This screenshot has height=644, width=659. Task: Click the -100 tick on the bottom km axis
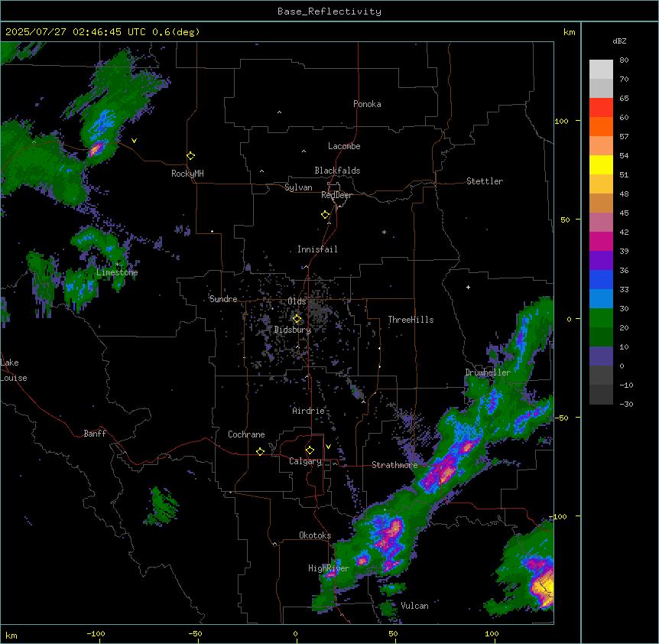tap(96, 633)
